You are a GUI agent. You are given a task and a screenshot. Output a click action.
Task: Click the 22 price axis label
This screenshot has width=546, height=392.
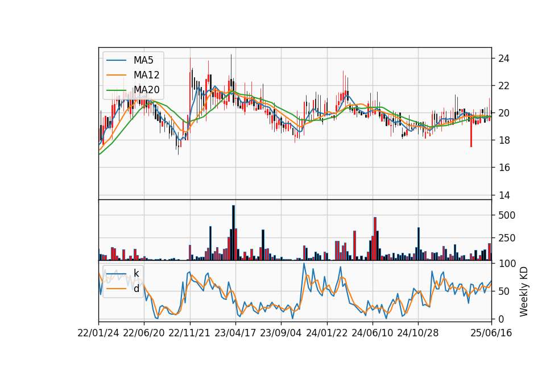pos(504,86)
